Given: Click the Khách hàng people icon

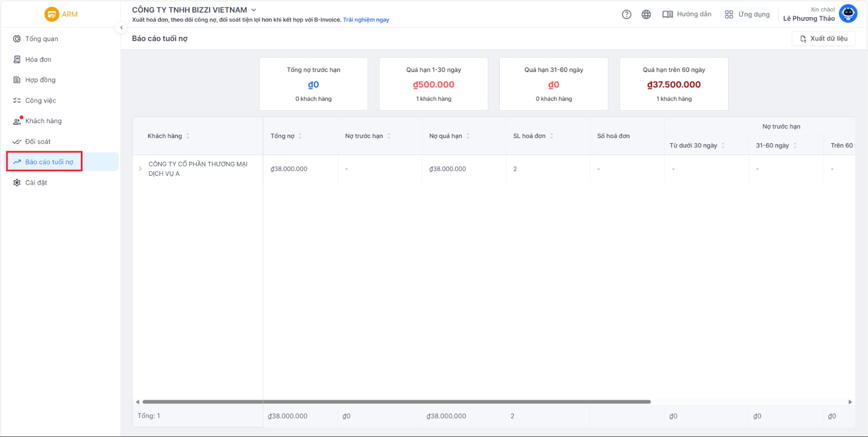Looking at the screenshot, I should pos(17,121).
